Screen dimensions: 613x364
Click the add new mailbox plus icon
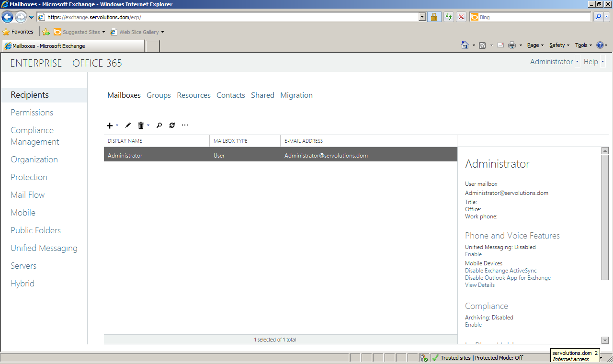click(110, 125)
